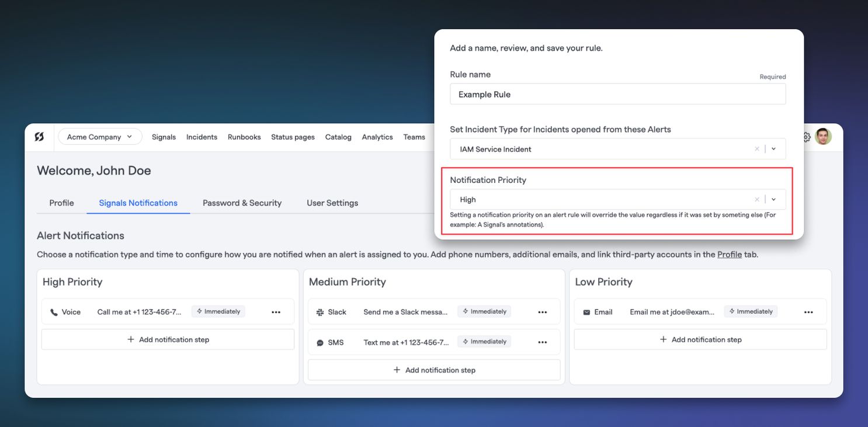Click 'Call me at +1 123-456-7...' text
868x427 pixels.
click(139, 312)
